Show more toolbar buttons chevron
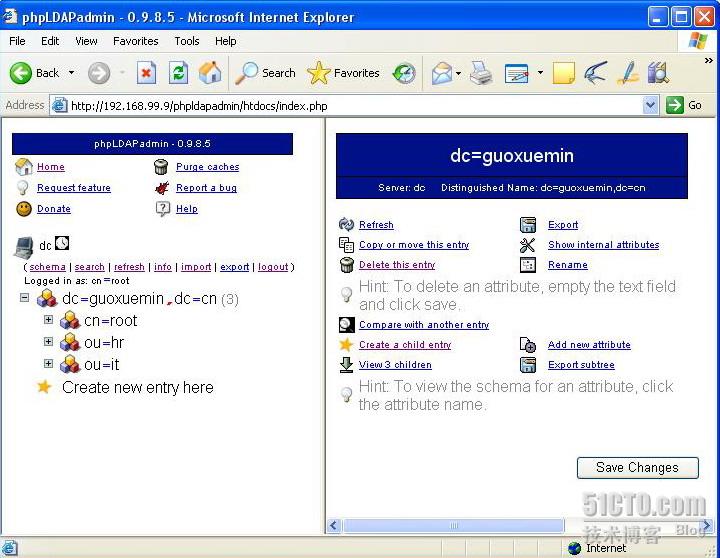720x558 pixels. [709, 60]
